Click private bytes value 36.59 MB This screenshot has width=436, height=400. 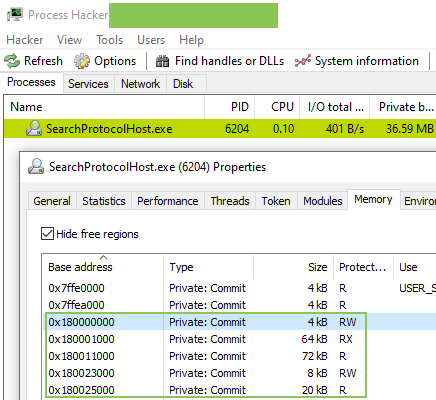(x=410, y=129)
